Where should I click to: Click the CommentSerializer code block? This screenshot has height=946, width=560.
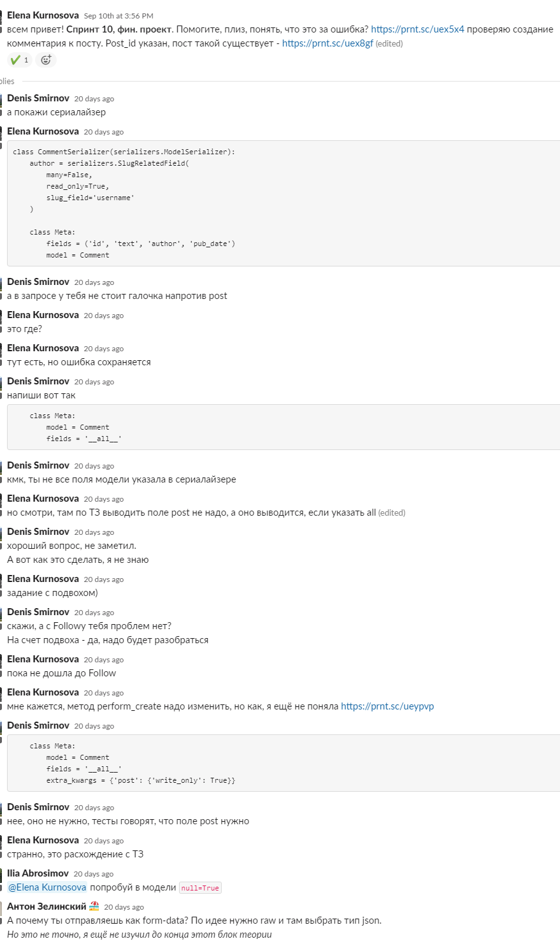click(x=284, y=203)
